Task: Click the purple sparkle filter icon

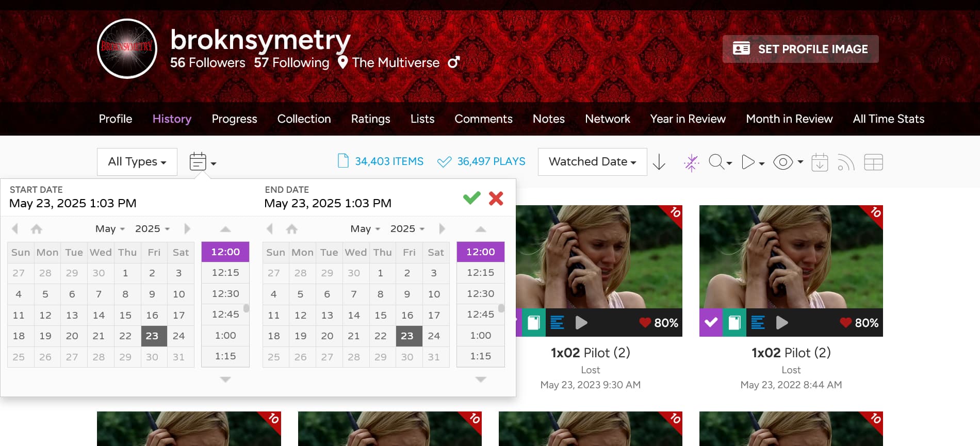Action: pos(691,162)
